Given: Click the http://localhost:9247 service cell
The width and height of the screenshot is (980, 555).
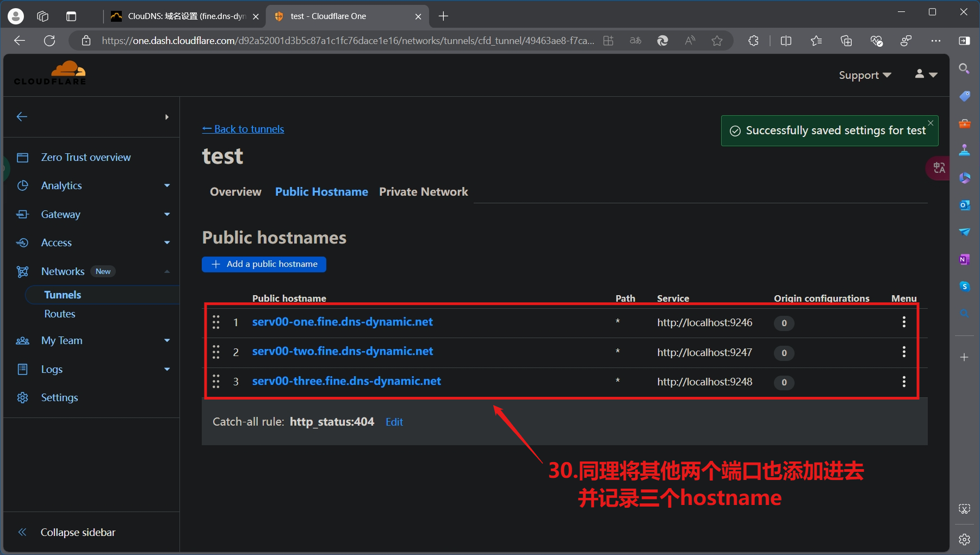Looking at the screenshot, I should point(704,352).
